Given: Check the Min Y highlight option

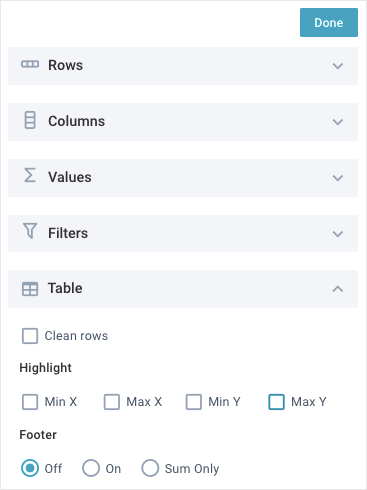Looking at the screenshot, I should tap(194, 402).
